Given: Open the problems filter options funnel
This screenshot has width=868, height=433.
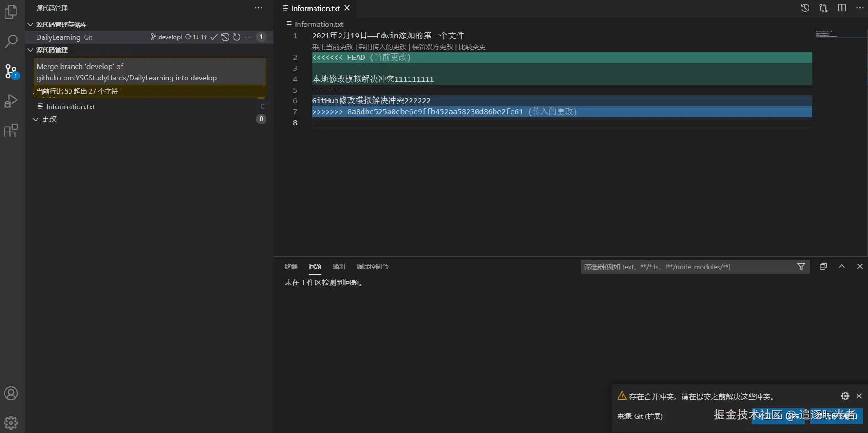Looking at the screenshot, I should pyautogui.click(x=801, y=267).
